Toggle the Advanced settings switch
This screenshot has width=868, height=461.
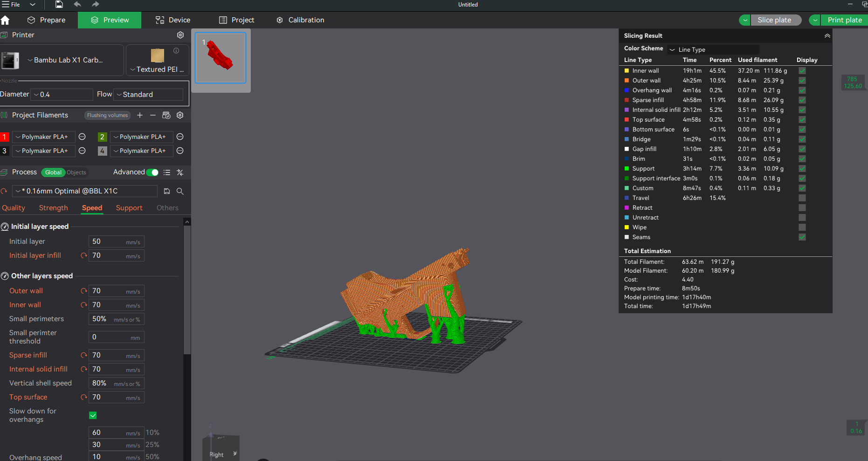click(x=152, y=172)
